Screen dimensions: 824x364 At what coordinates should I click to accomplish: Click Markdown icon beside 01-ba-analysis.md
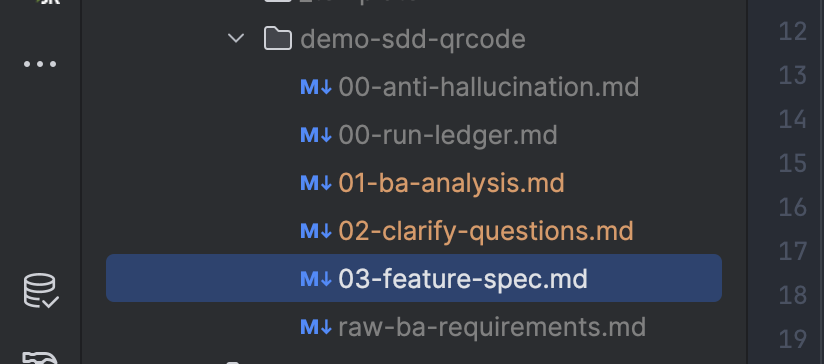[316, 183]
